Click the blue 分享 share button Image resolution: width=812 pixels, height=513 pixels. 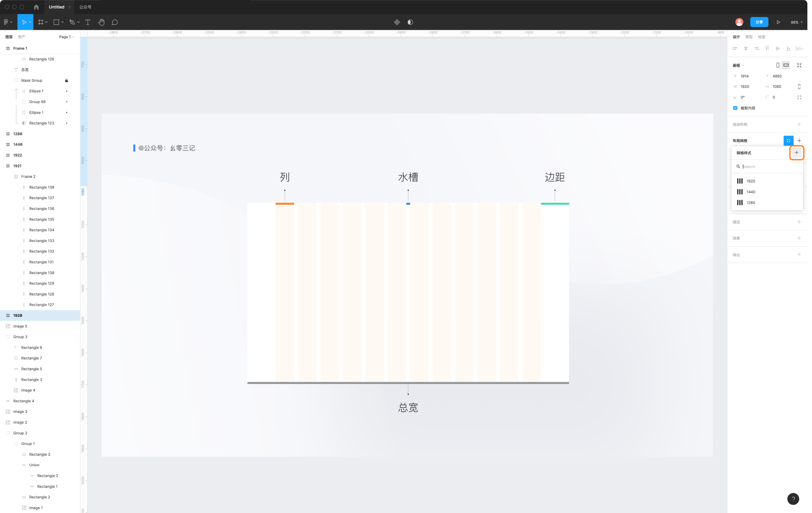click(759, 22)
